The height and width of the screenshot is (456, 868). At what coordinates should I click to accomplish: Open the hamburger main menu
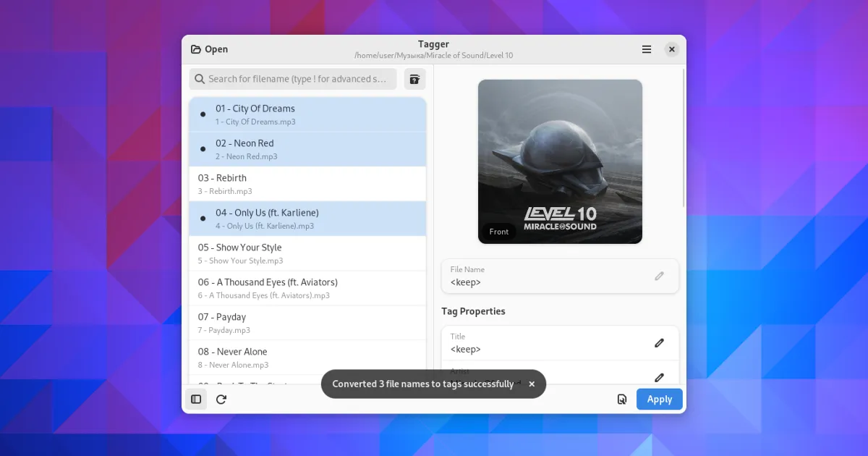(x=647, y=49)
